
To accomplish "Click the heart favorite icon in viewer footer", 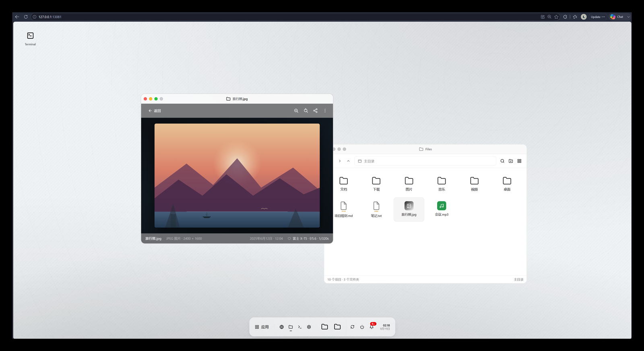I will (289, 239).
